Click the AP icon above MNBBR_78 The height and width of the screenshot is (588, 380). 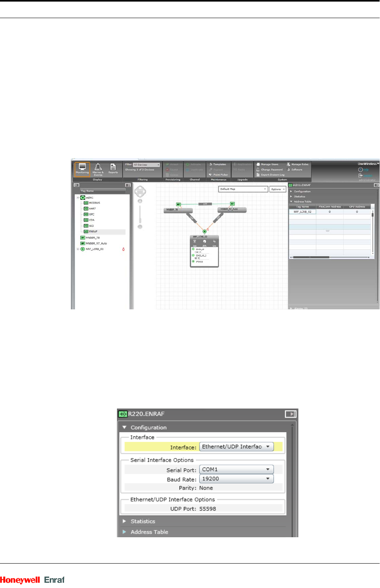[178, 204]
